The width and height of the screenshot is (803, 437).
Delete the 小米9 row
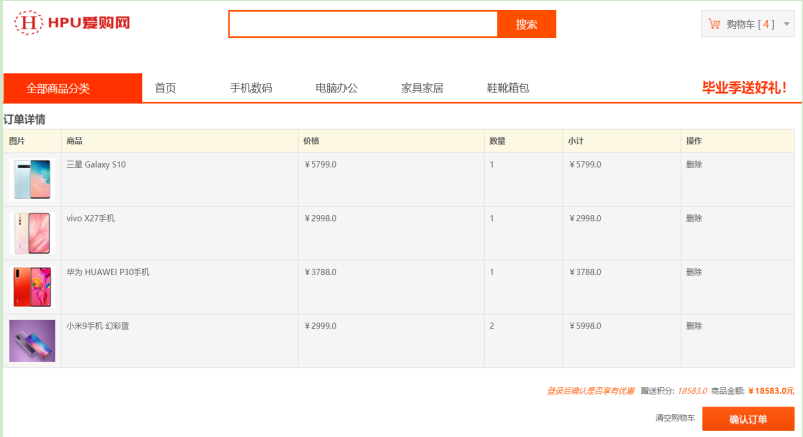pos(694,326)
